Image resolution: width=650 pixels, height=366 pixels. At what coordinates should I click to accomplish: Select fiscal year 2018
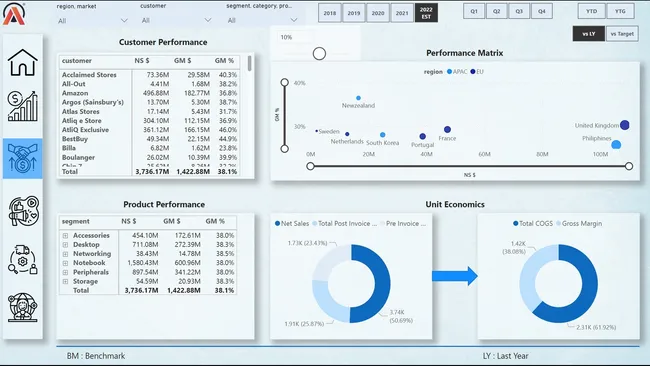[330, 13]
